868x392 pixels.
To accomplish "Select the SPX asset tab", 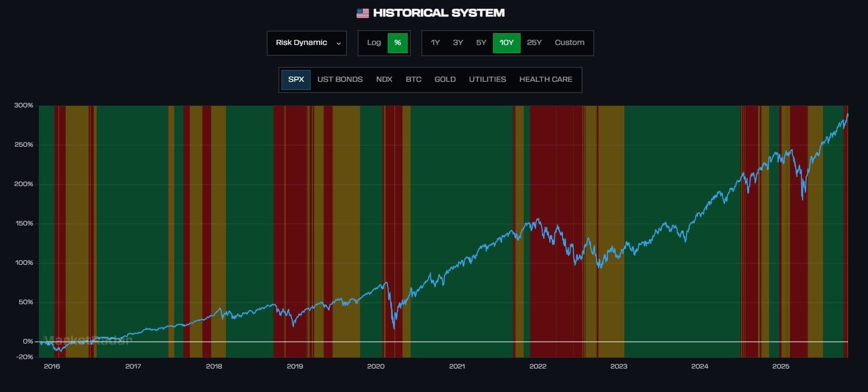I will (x=296, y=80).
